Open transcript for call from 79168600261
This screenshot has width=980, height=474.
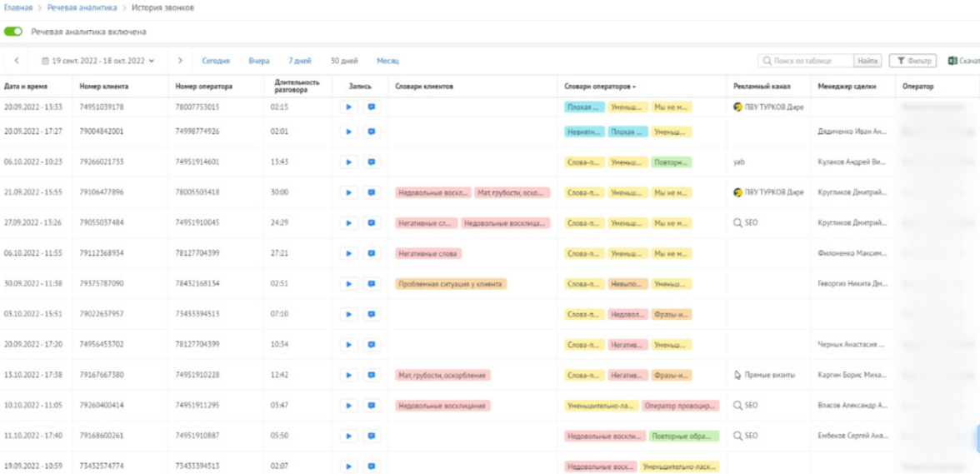pyautogui.click(x=371, y=436)
